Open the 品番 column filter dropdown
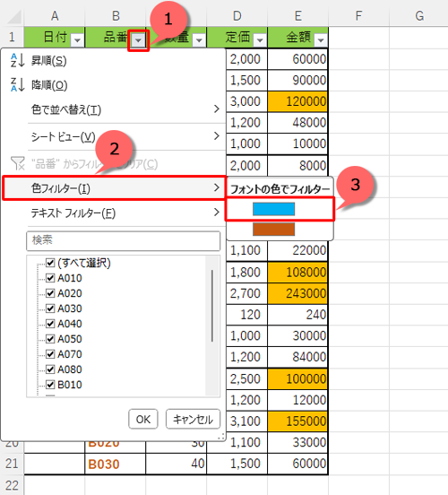Image resolution: width=448 pixels, height=495 pixels. tap(138, 40)
